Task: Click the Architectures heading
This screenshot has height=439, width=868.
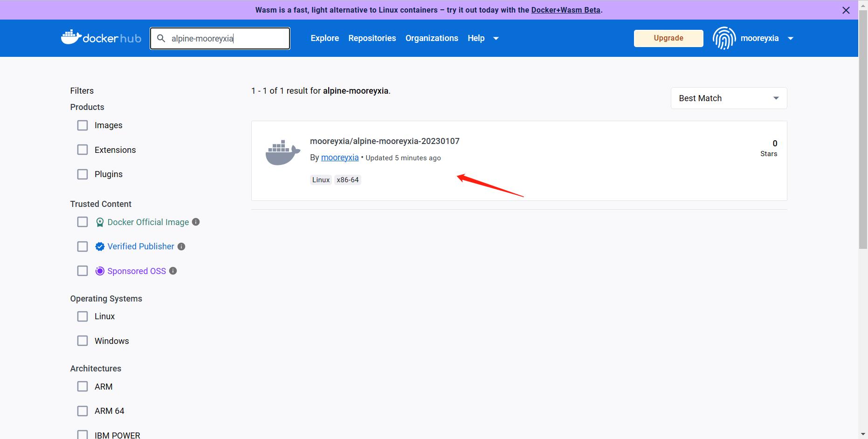Action: [x=96, y=369]
